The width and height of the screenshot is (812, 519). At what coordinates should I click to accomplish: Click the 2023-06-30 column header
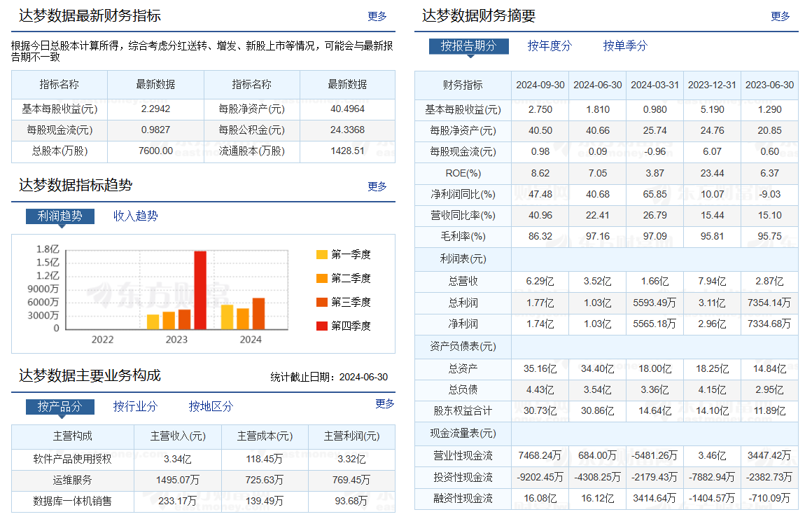tap(769, 85)
